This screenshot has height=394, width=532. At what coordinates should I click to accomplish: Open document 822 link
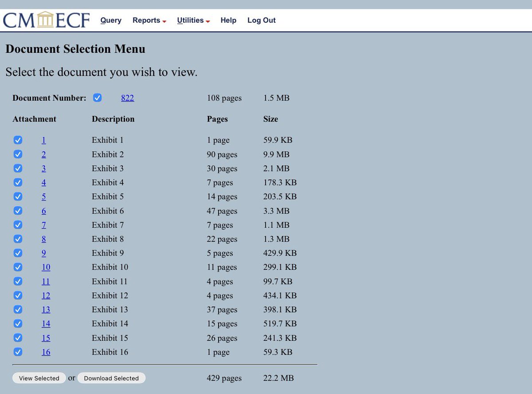tap(128, 98)
